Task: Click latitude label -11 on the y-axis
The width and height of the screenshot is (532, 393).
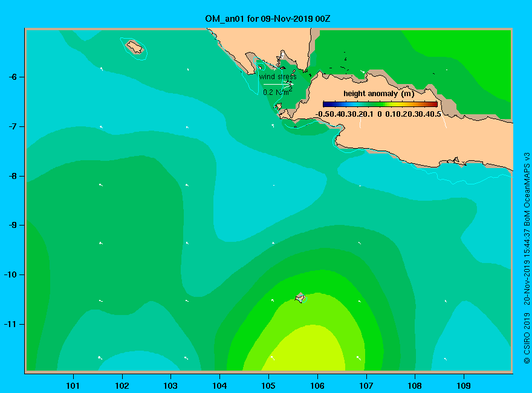Action: 10,324
